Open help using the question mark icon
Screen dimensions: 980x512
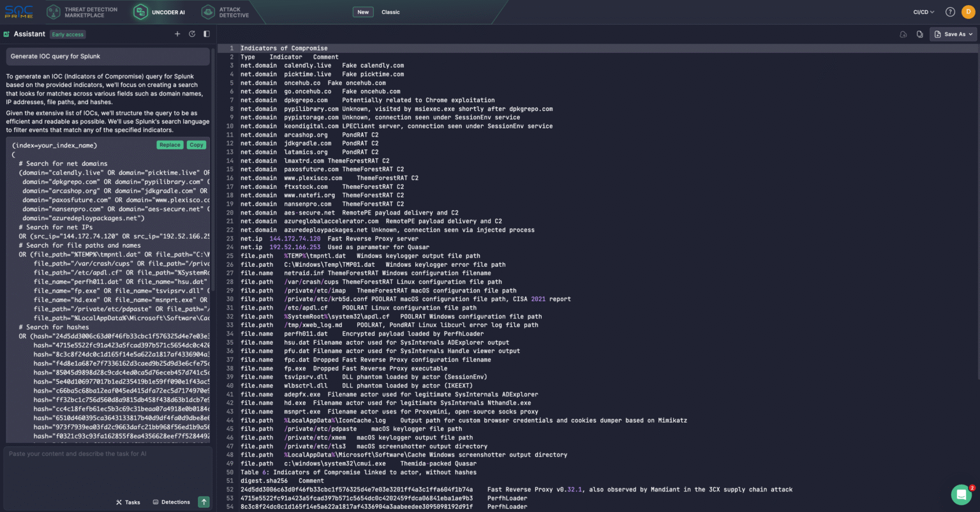pyautogui.click(x=950, y=11)
